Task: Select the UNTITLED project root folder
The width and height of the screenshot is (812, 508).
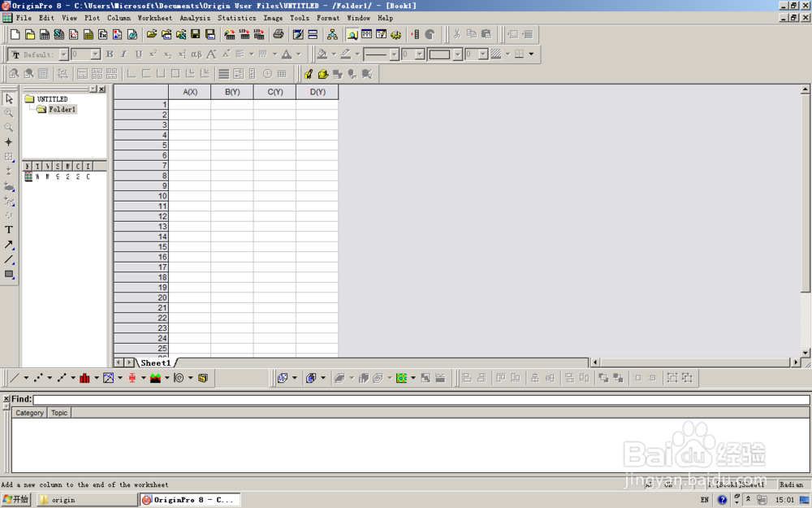Action: (52, 99)
